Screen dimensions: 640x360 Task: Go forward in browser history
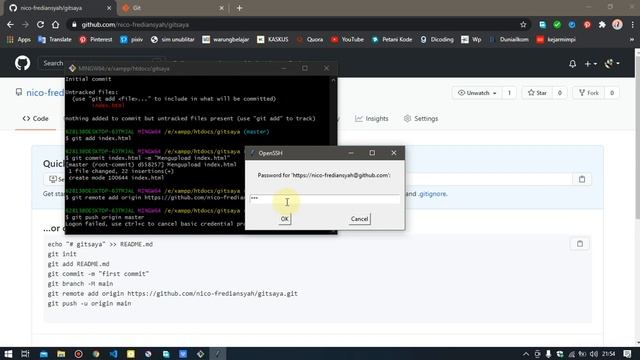[25, 24]
